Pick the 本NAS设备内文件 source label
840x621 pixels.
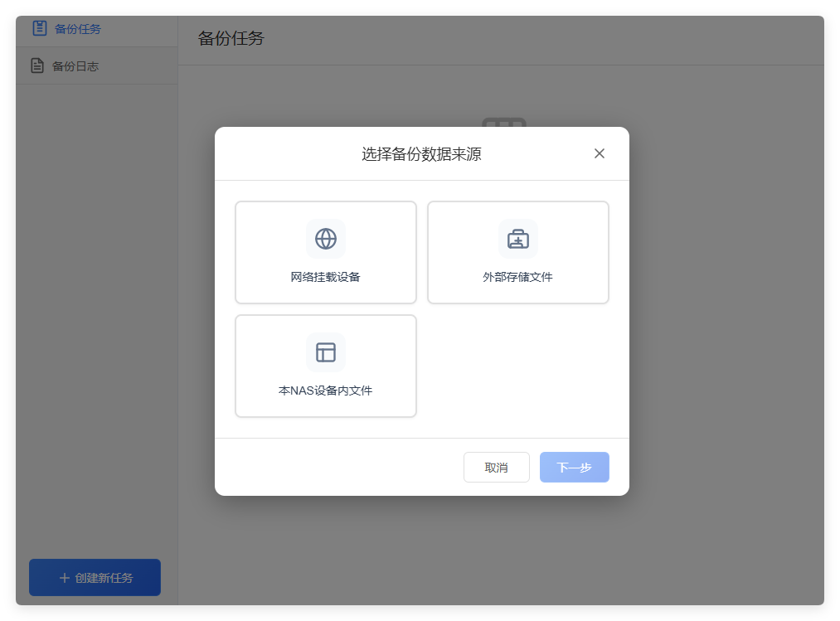coord(326,391)
